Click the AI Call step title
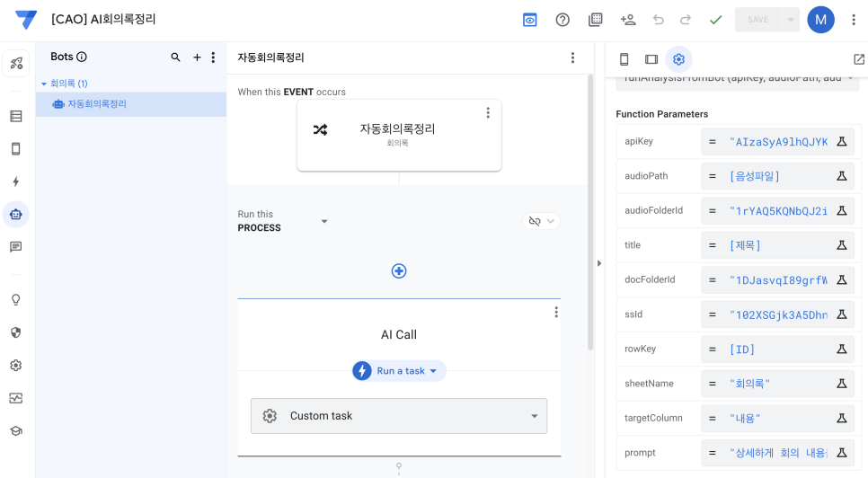Image resolution: width=868 pixels, height=478 pixels. pyautogui.click(x=399, y=335)
